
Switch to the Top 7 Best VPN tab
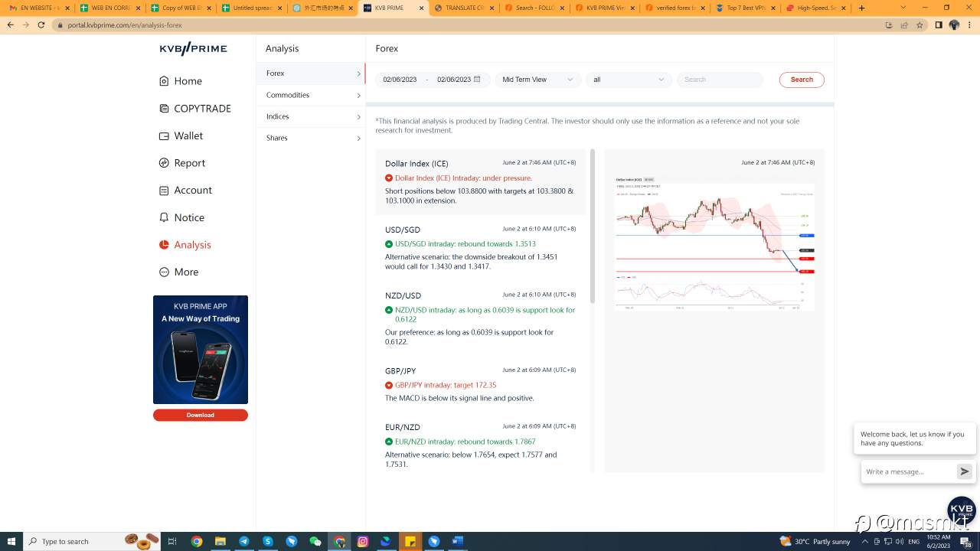click(x=745, y=8)
